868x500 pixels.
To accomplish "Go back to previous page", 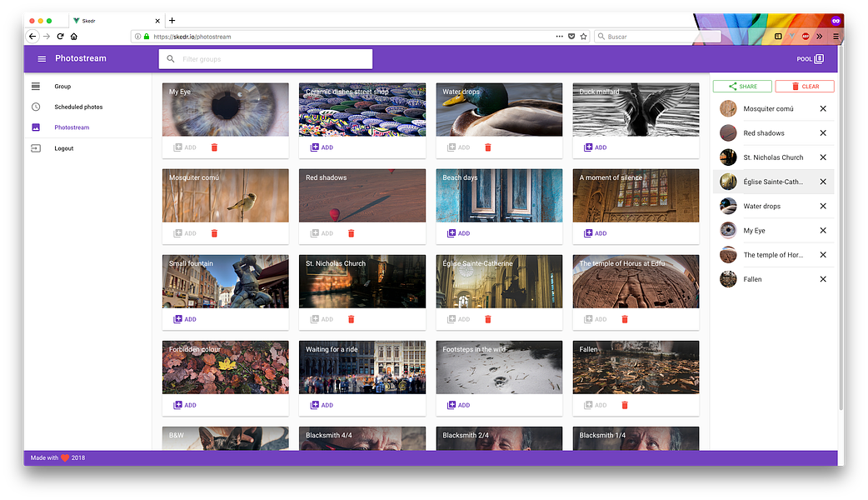I will (32, 37).
